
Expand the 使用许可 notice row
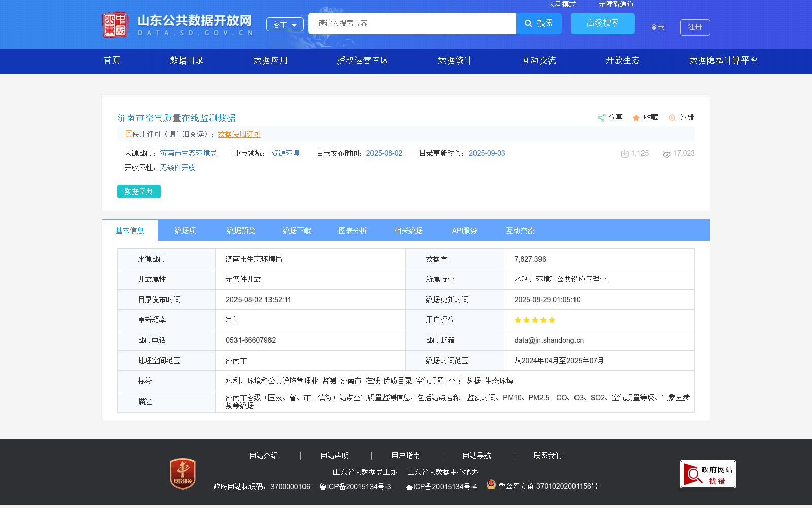click(128, 134)
